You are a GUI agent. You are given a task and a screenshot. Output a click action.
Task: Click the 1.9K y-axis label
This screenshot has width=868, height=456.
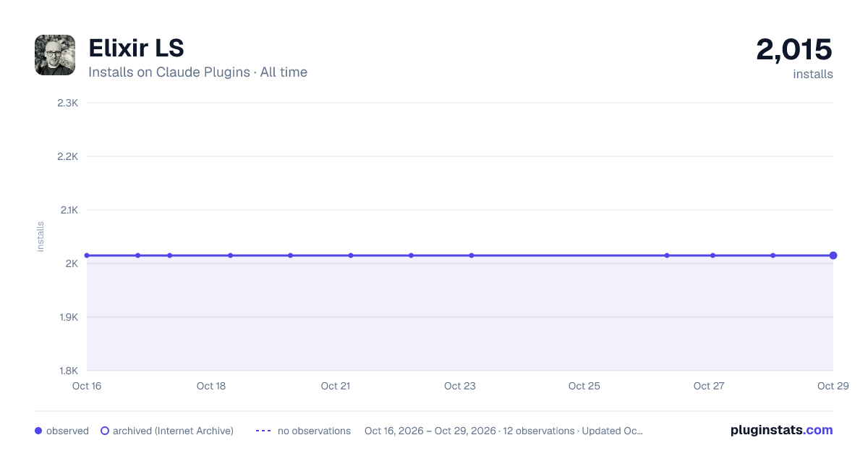click(67, 317)
